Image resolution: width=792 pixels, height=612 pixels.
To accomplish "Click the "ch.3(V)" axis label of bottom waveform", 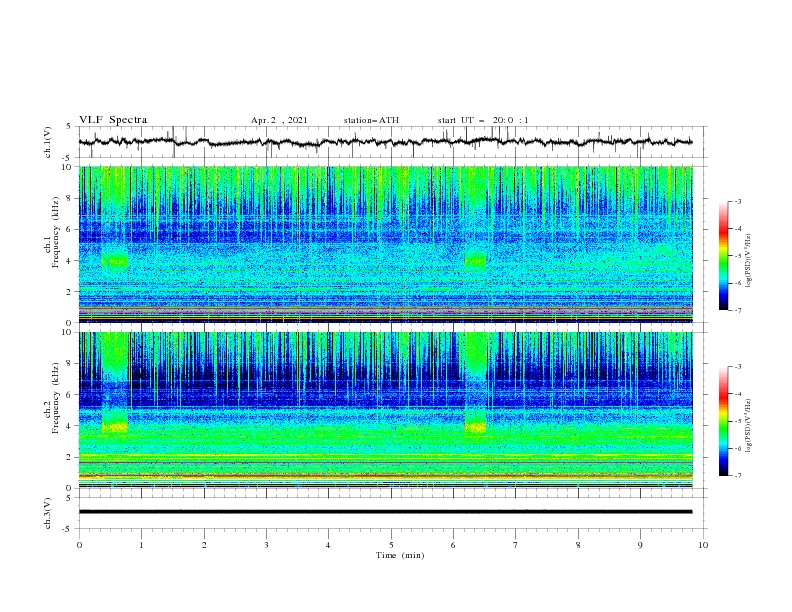I will [x=48, y=513].
